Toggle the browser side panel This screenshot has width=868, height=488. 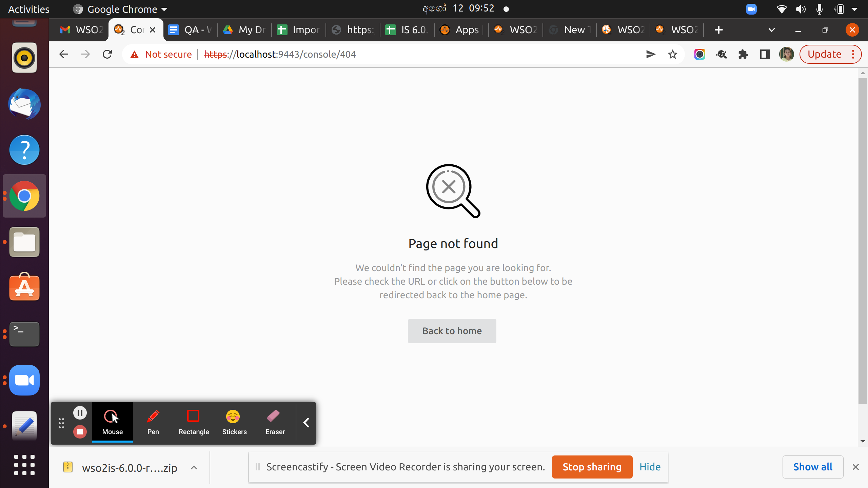765,54
